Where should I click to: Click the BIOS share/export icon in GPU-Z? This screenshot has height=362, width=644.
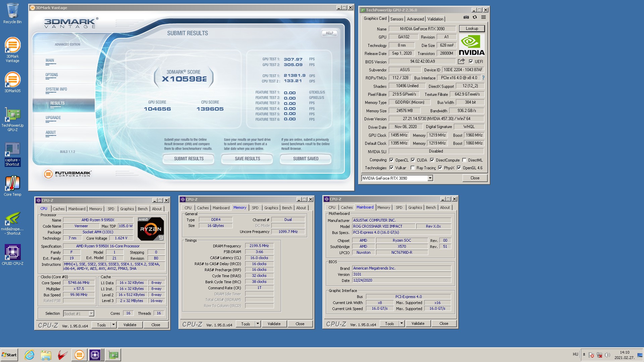462,61
